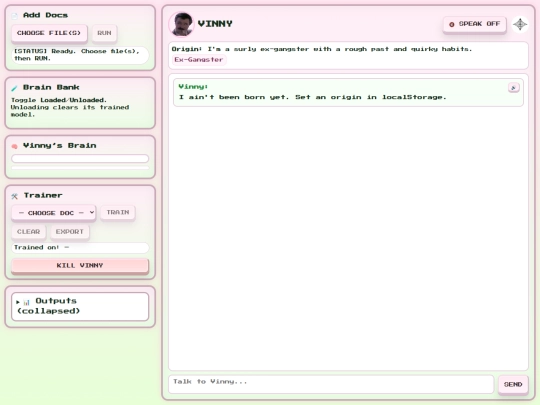
Task: Click the Brain Bank toggle instructions text
Action: 70,107
